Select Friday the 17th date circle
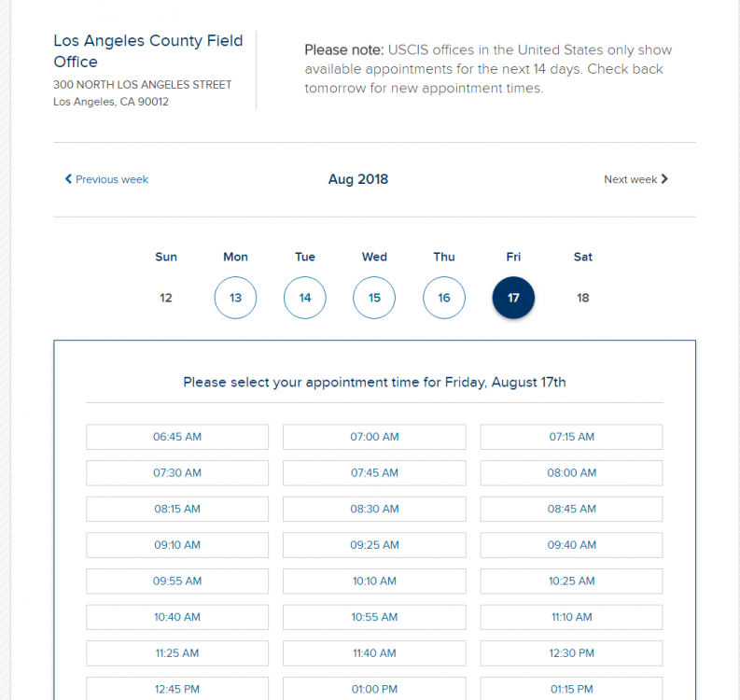This screenshot has height=700, width=740. (513, 298)
